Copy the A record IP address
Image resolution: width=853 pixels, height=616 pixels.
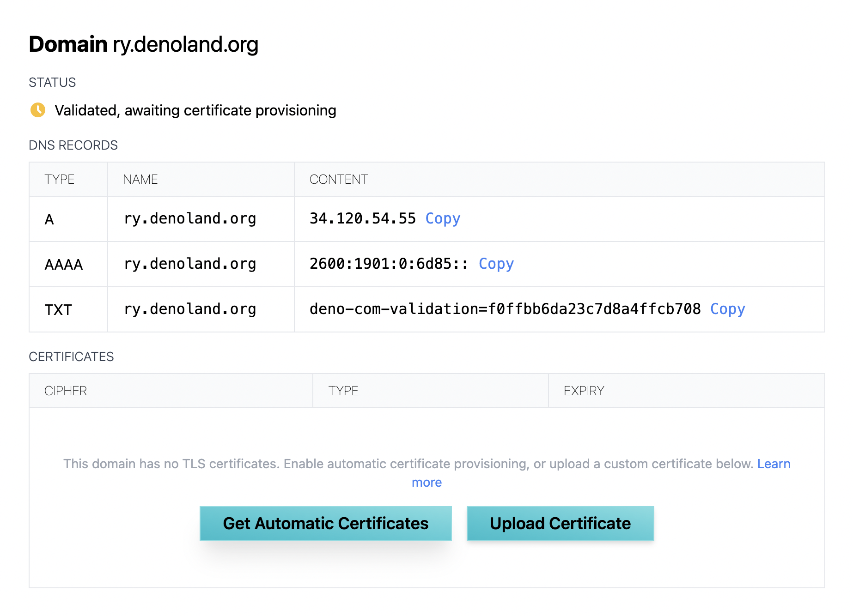(x=442, y=218)
